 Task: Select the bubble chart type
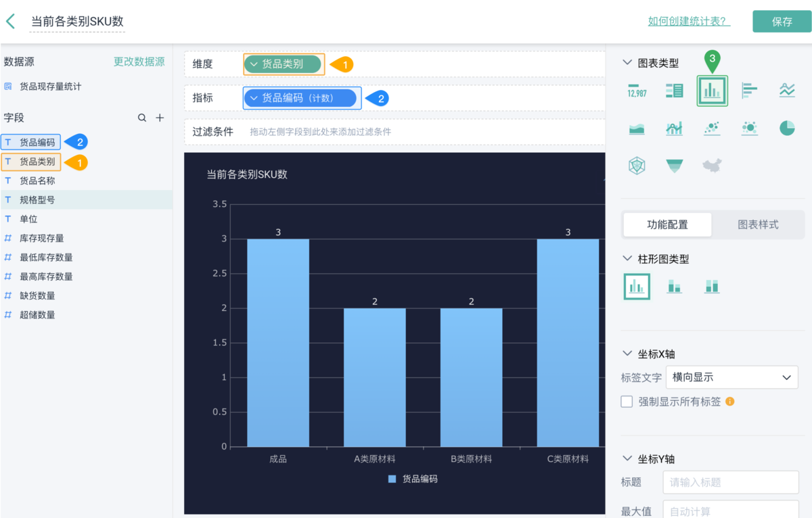[x=749, y=128]
